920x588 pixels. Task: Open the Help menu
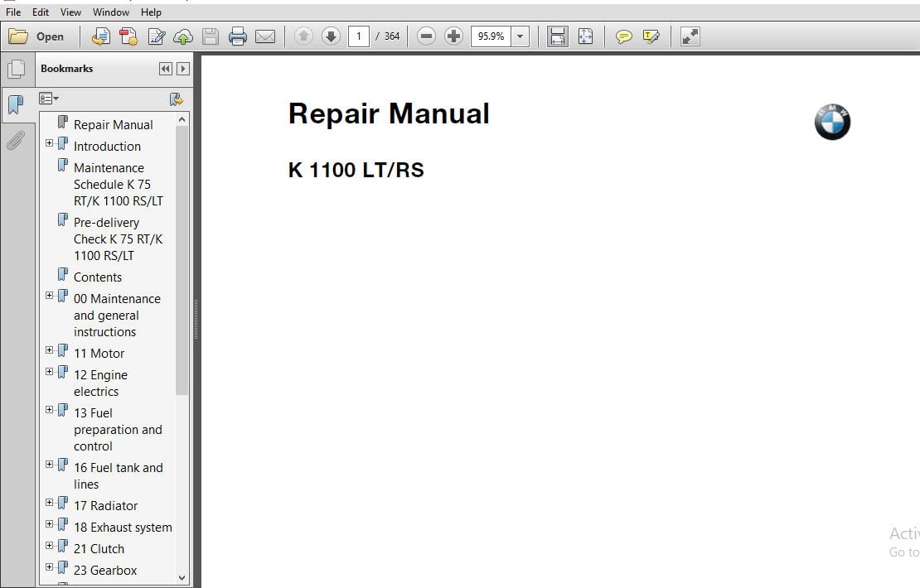151,12
